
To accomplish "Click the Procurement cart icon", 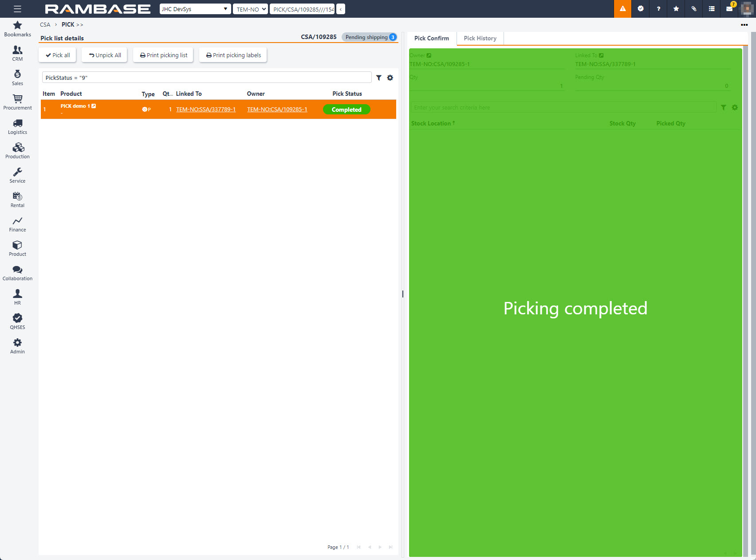I will click(x=17, y=101).
